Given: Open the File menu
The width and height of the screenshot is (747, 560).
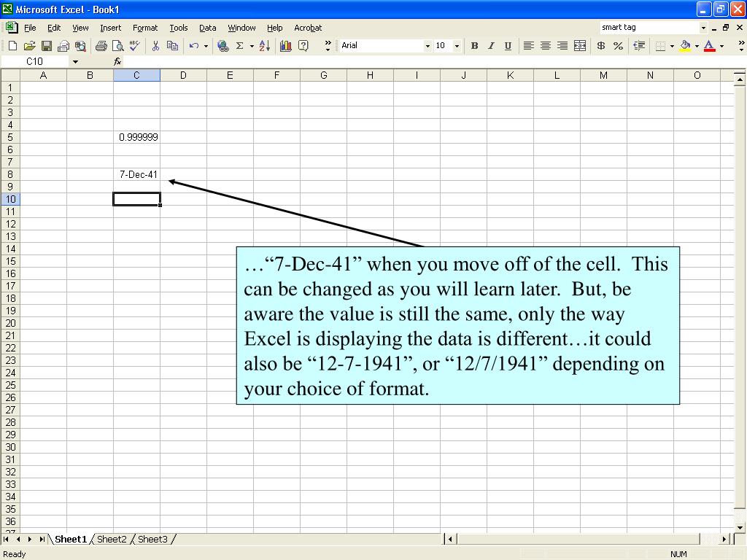Looking at the screenshot, I should point(30,28).
